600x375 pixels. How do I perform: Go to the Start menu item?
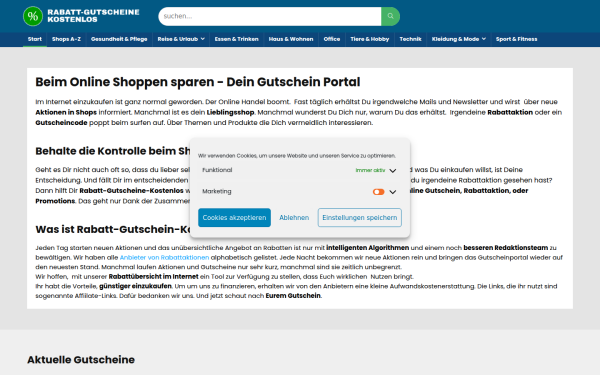[35, 39]
